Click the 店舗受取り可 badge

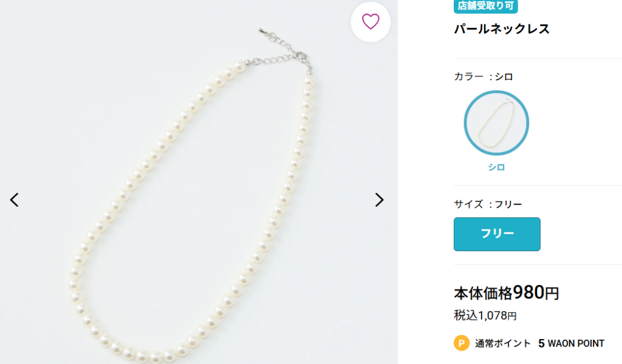click(x=485, y=6)
